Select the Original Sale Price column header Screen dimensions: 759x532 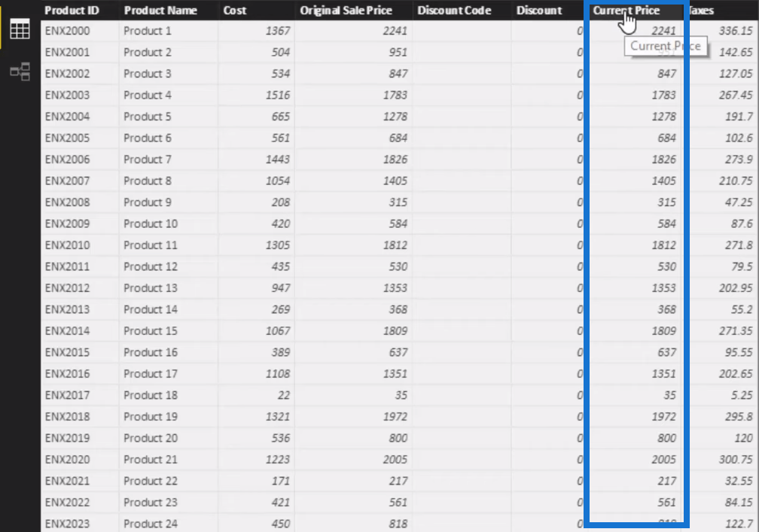[346, 10]
